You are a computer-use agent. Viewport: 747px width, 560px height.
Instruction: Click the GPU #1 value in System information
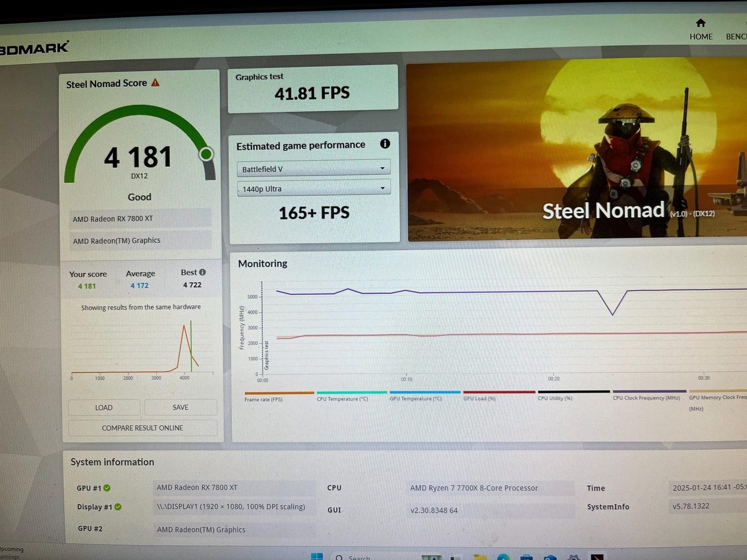point(234,487)
